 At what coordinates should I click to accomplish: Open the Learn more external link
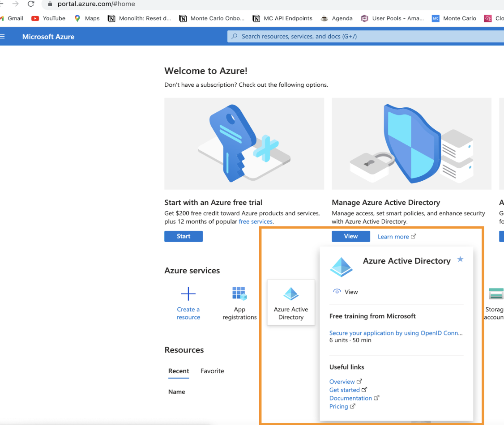pyautogui.click(x=397, y=236)
